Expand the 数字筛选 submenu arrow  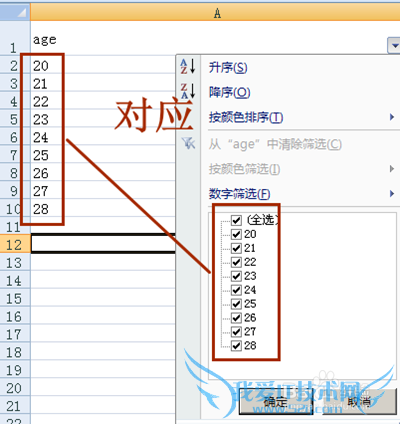click(392, 193)
